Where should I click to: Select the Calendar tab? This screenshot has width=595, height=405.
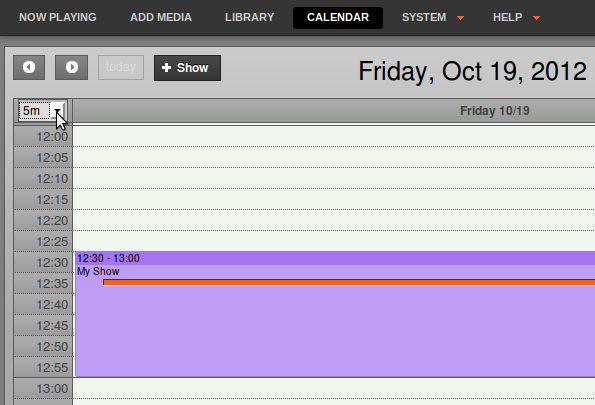(x=338, y=17)
